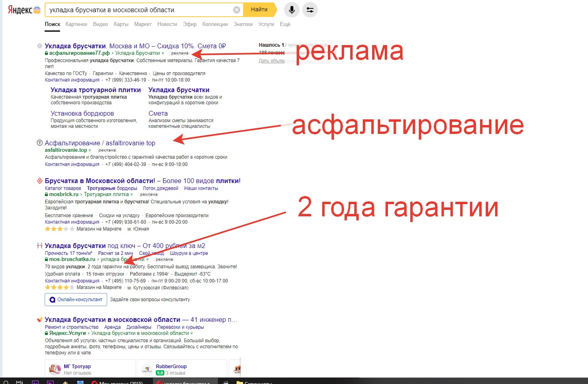Open the Прочность 17 тонн/м² quick link
Viewport: 588px width, 384px height.
[x=69, y=253]
